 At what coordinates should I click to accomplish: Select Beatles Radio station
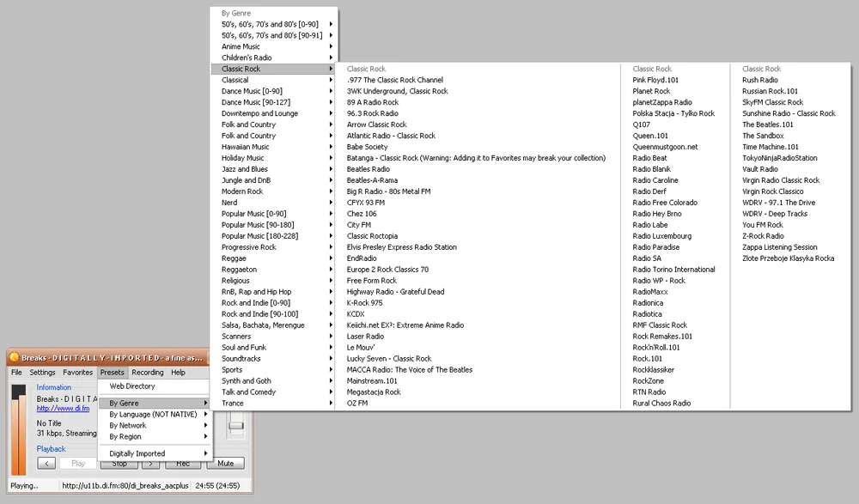(368, 169)
